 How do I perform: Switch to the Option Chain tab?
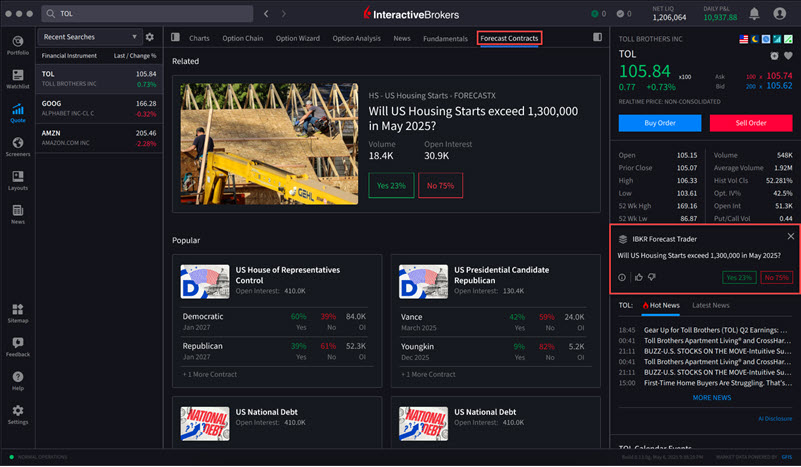pos(243,38)
